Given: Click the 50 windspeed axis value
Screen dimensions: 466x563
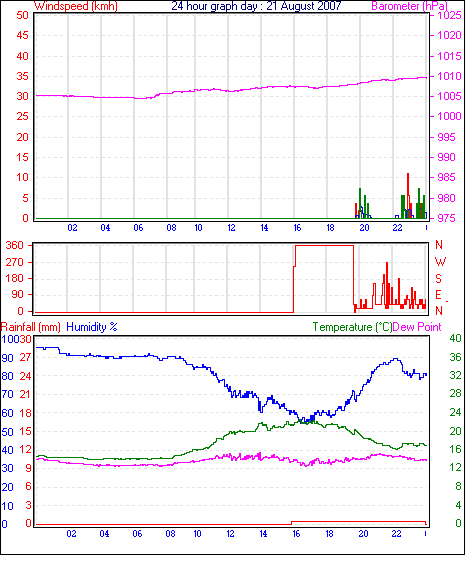Looking at the screenshot, I should point(22,15).
